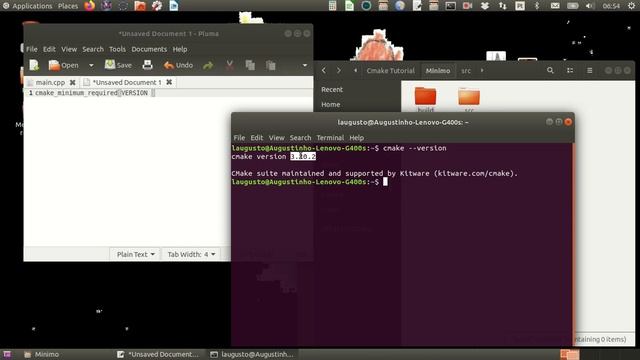Open the file manager launcher in top panel

pyautogui.click(x=140, y=5)
